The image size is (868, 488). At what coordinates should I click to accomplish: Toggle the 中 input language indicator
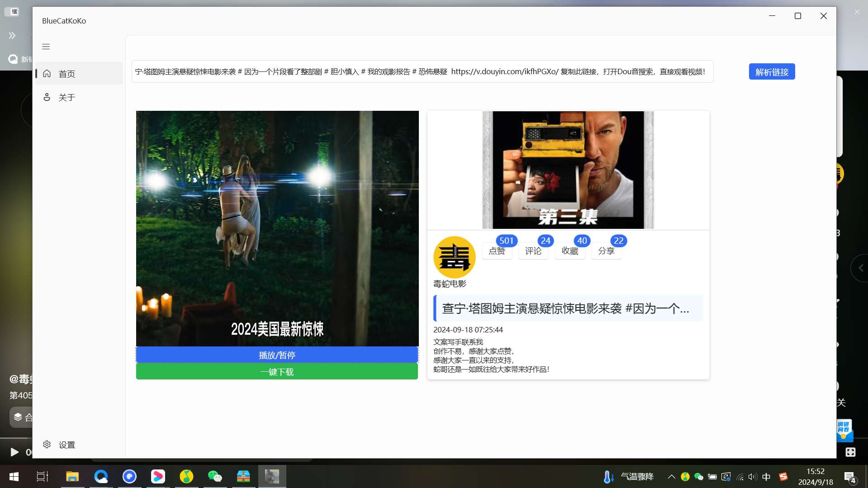tap(766, 477)
